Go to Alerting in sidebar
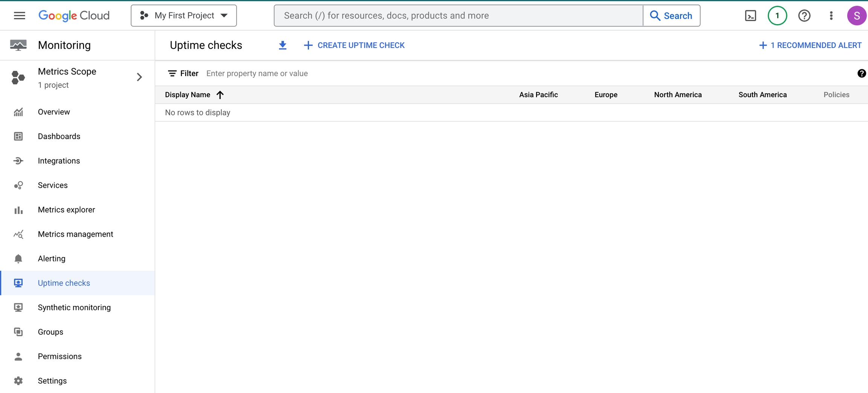The image size is (868, 393). tap(52, 258)
